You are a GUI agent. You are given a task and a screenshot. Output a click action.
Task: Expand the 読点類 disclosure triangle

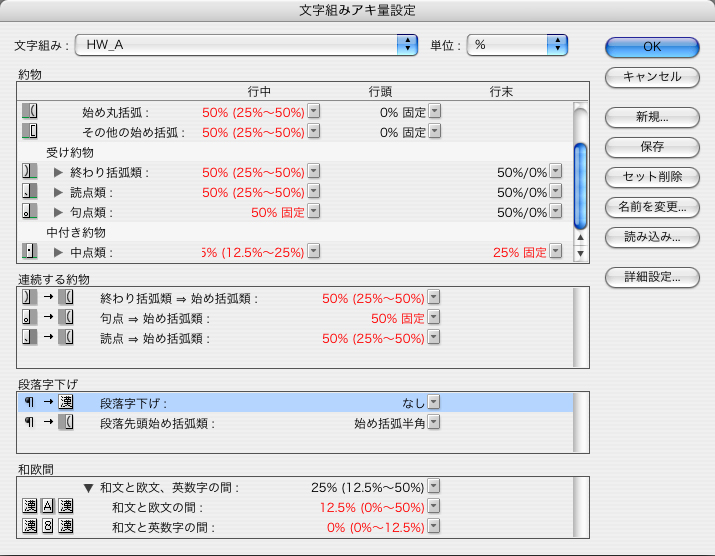[x=58, y=192]
